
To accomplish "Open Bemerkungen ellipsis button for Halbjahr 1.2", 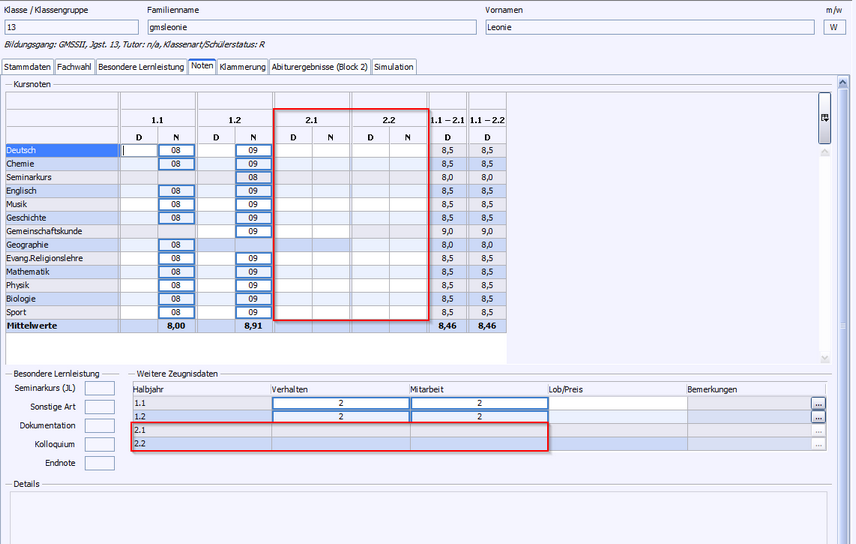I will [x=819, y=417].
